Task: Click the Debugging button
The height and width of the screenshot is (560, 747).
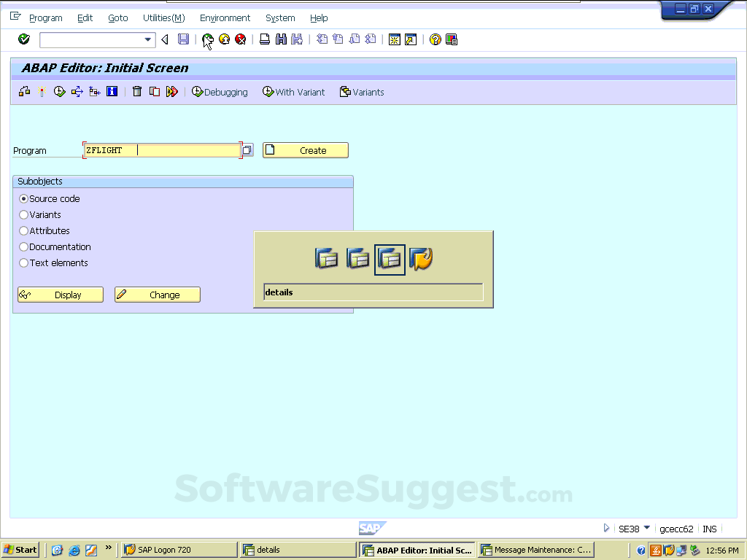Action: point(220,92)
